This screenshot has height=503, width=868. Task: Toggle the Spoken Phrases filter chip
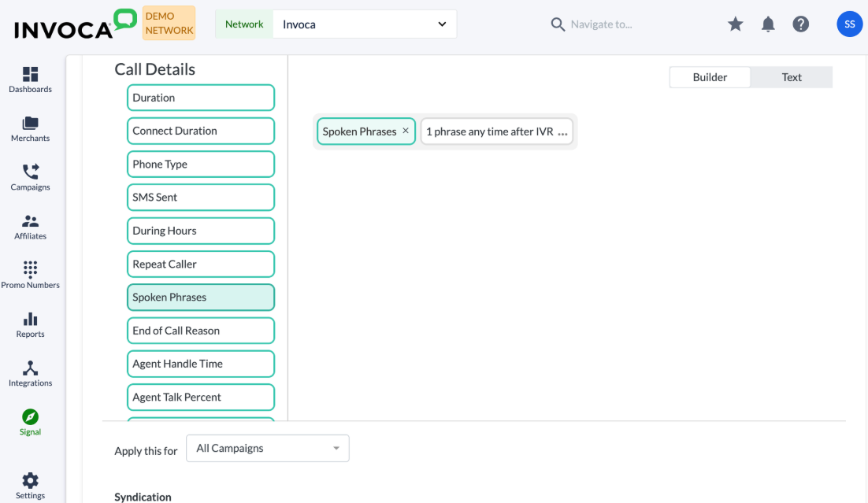click(200, 297)
